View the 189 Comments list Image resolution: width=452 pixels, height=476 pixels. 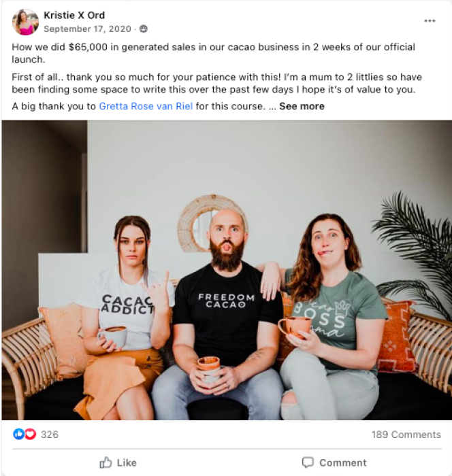click(406, 435)
